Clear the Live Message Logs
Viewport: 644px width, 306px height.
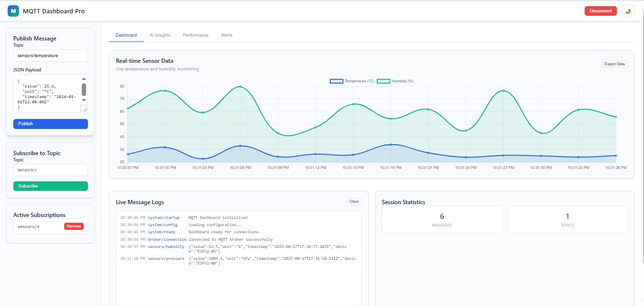(354, 202)
